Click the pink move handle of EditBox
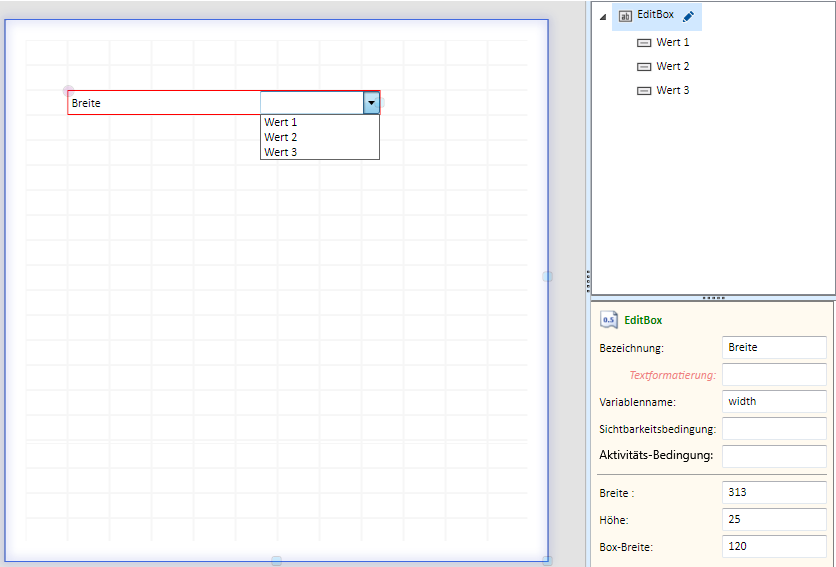Screen dimensions: 836x567 click(x=68, y=91)
